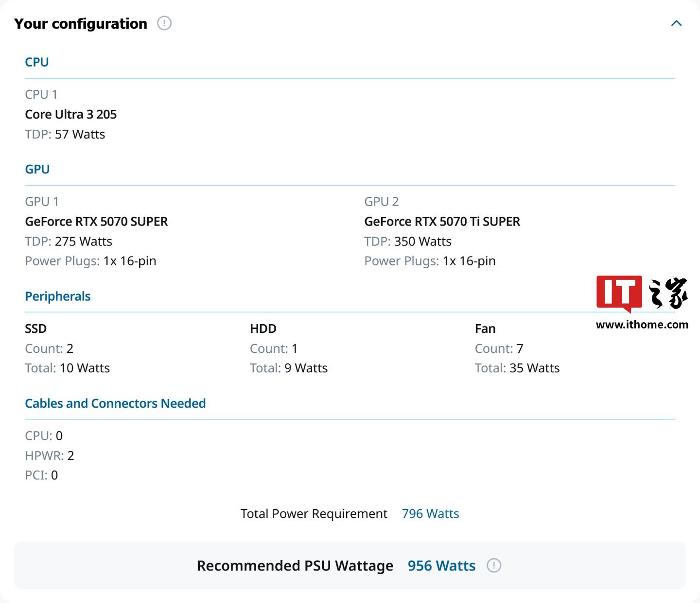700x603 pixels.
Task: Click the SSD peripheral label
Action: [x=36, y=328]
